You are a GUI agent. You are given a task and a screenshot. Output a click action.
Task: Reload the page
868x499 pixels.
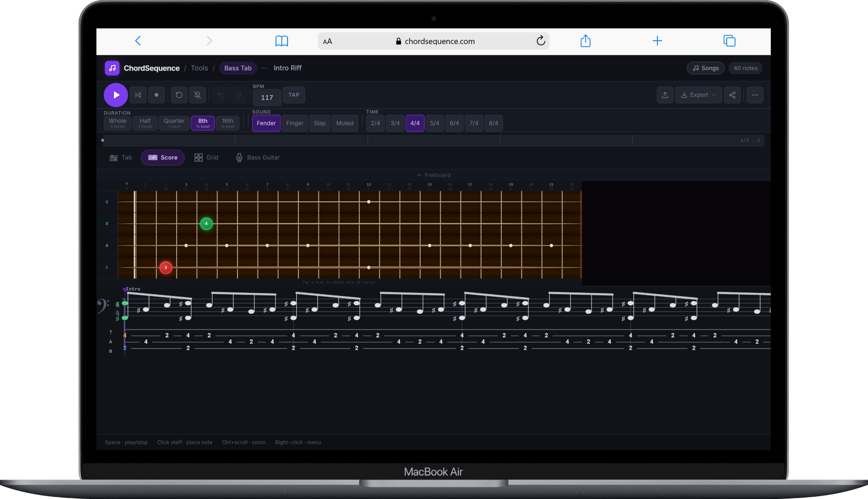point(541,41)
